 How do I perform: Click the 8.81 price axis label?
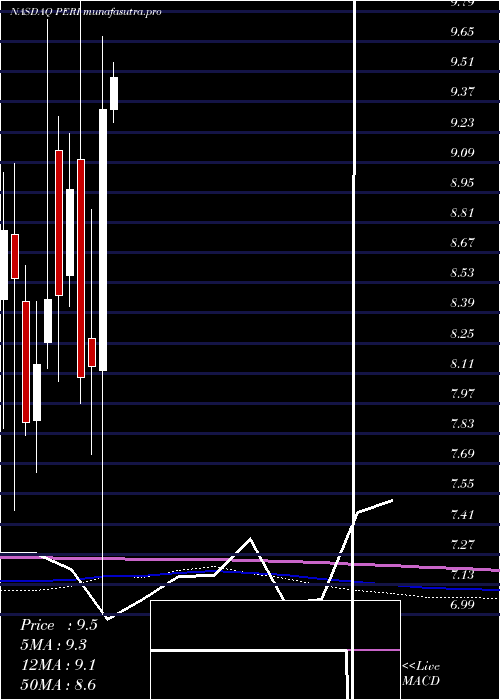[462, 212]
